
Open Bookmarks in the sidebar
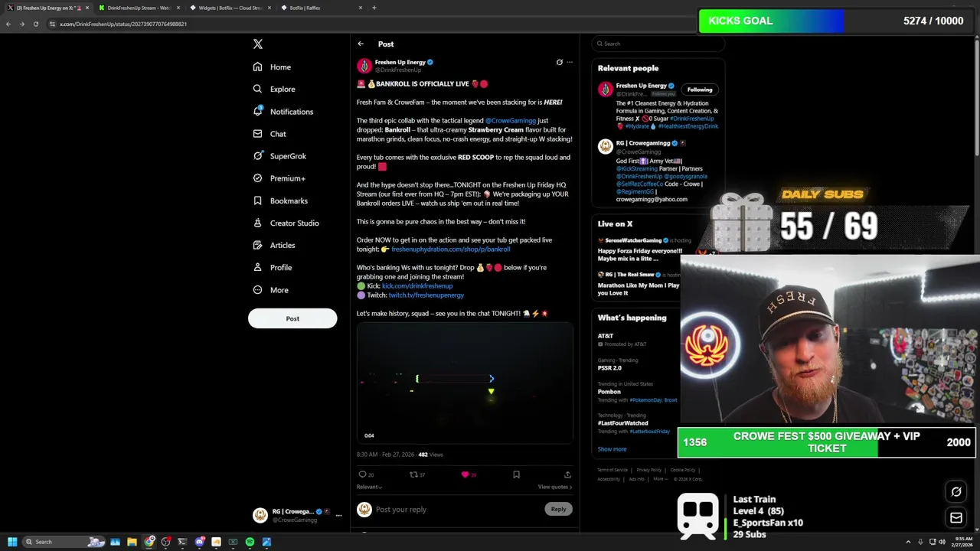[280, 201]
